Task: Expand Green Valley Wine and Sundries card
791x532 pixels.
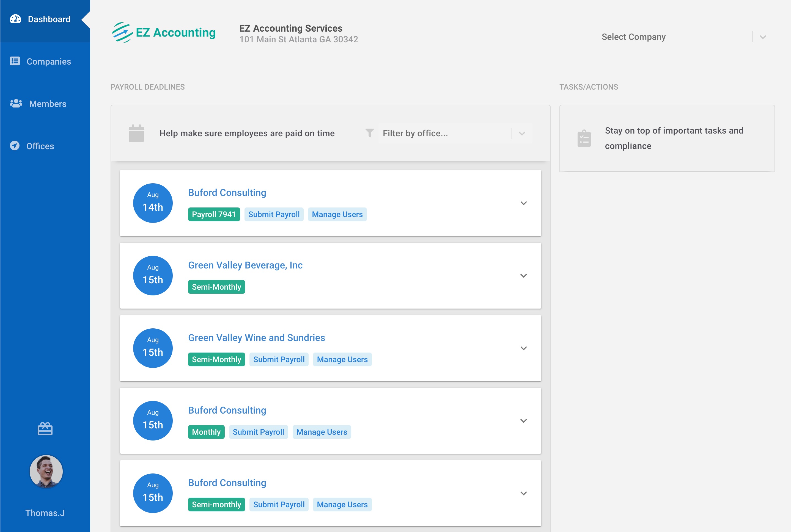Action: coord(523,348)
